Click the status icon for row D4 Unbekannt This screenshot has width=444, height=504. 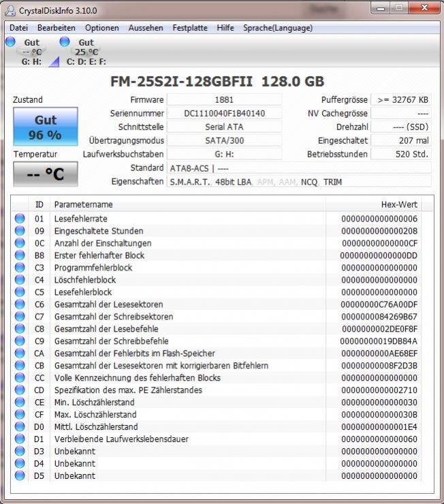(x=20, y=462)
